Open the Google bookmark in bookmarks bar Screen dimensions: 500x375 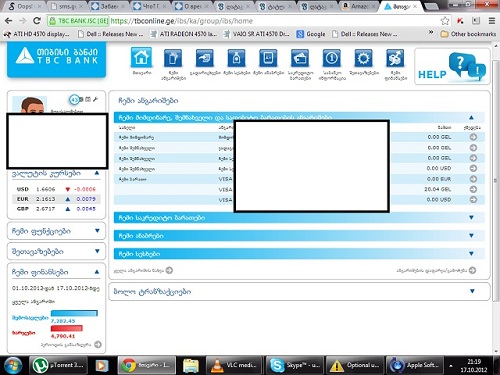pos(311,34)
